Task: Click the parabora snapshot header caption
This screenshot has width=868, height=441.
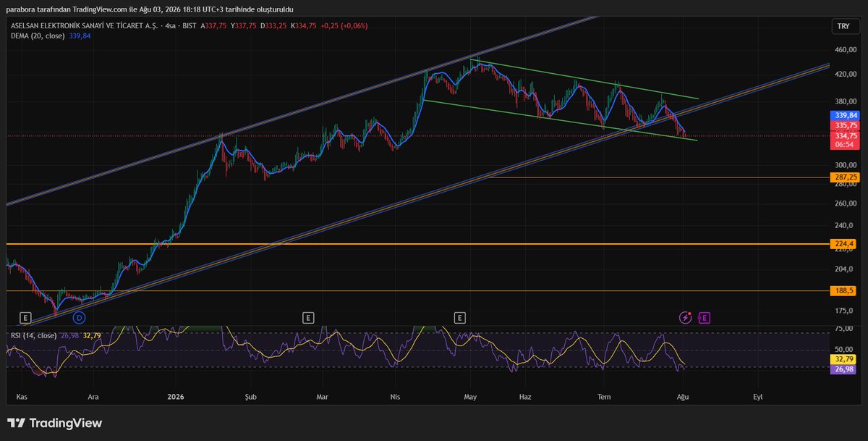Action: click(149, 8)
